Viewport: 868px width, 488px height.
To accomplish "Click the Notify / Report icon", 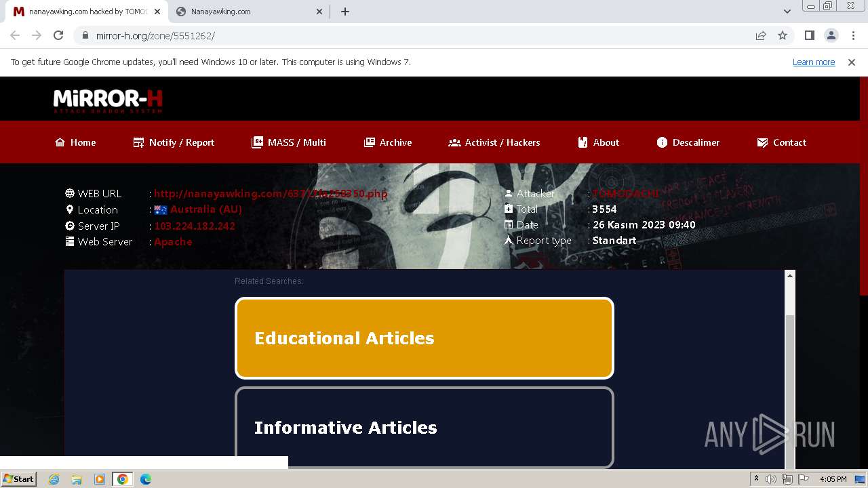I will tap(138, 142).
